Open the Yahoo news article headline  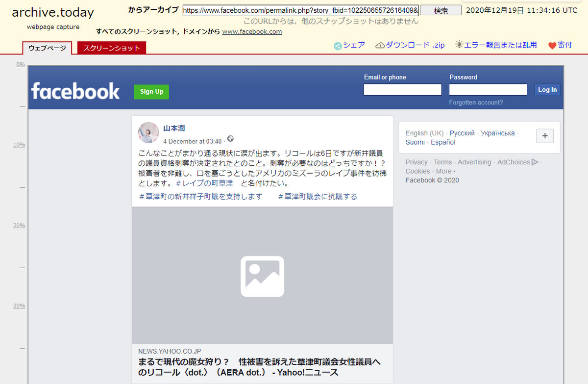click(x=260, y=367)
